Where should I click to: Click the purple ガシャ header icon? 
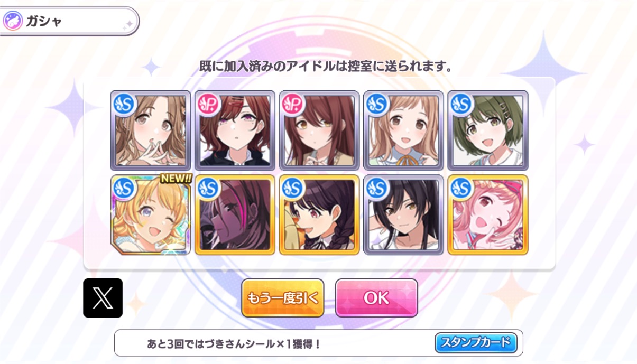(x=13, y=22)
